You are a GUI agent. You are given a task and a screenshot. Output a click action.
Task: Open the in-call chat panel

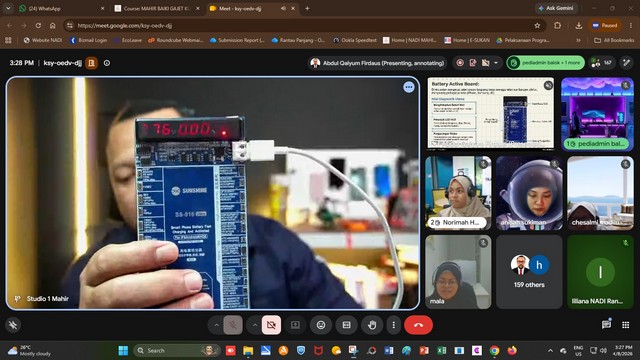(x=606, y=324)
